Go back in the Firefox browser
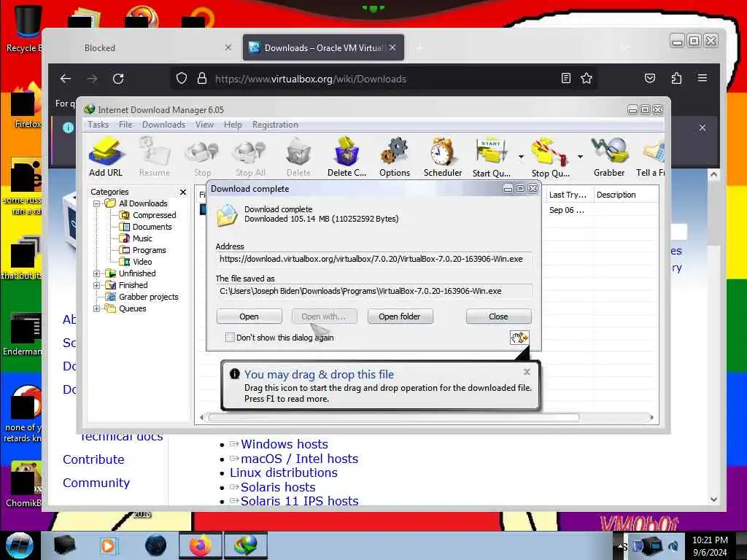This screenshot has height=560, width=747. tap(66, 79)
